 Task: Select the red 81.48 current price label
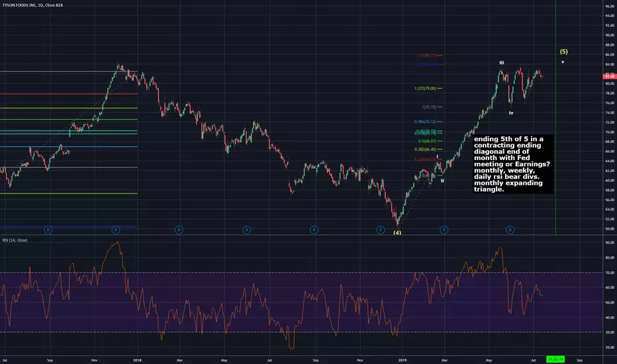click(610, 76)
